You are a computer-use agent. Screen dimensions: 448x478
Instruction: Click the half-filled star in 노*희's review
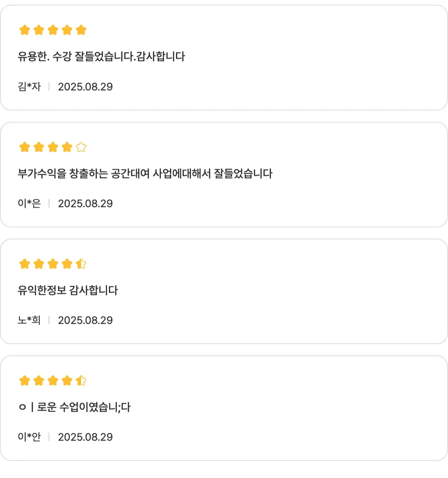[81, 264]
